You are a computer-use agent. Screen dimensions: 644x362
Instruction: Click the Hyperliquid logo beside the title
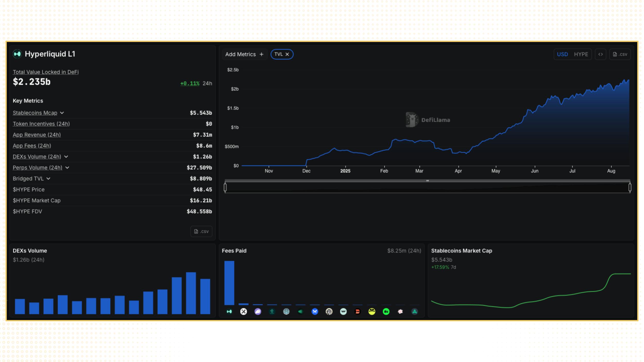tap(17, 54)
